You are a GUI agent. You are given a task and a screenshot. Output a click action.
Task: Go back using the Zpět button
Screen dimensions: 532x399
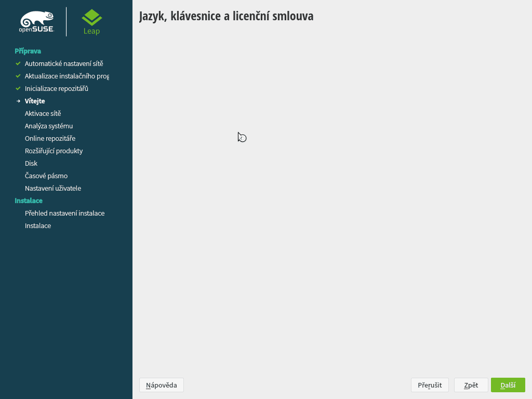point(471,385)
